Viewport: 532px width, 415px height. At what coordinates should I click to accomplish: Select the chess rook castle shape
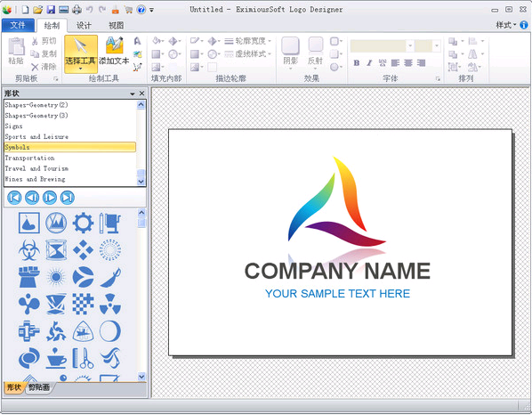pyautogui.click(x=28, y=277)
